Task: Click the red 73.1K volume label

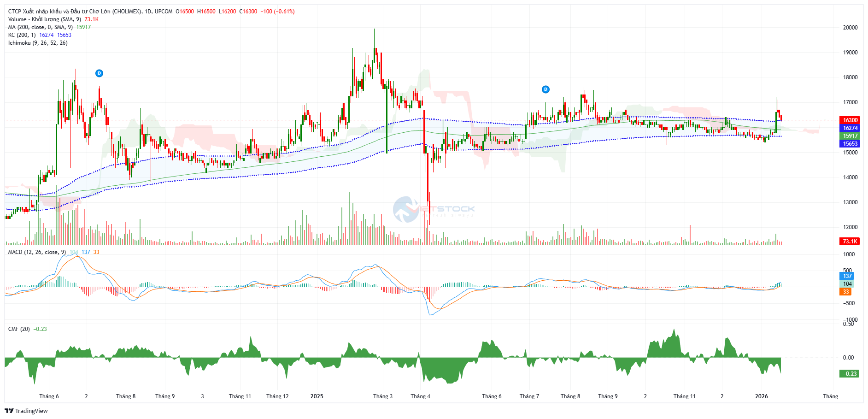Action: click(850, 242)
